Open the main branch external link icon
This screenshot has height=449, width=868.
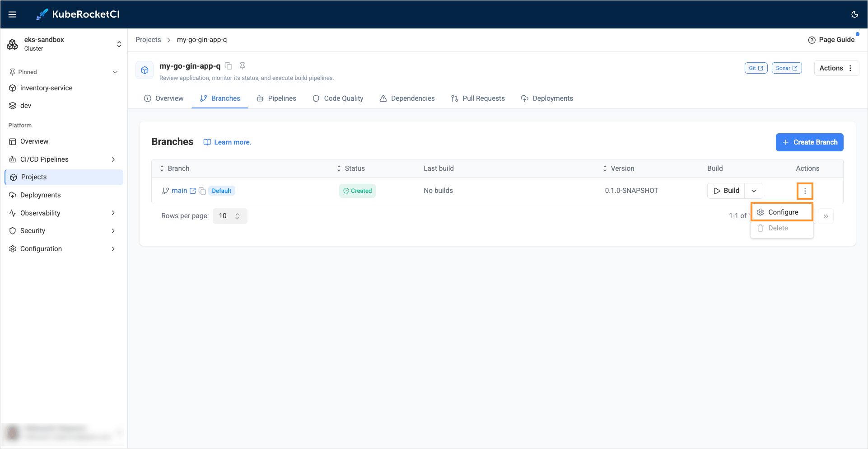click(x=193, y=191)
